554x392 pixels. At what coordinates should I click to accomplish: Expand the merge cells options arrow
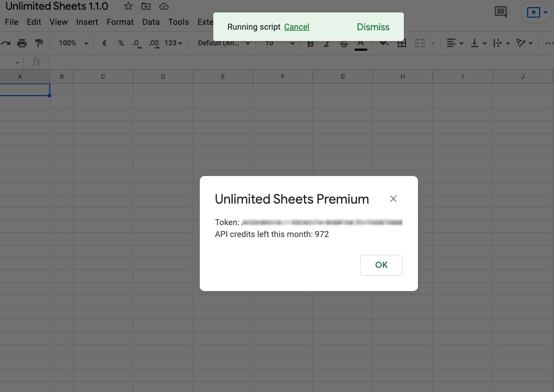433,43
